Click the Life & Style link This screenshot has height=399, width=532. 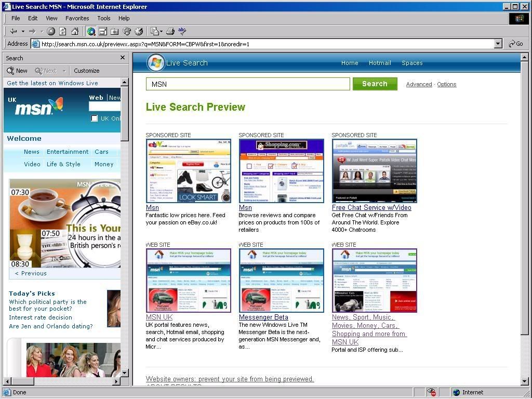[x=63, y=164]
